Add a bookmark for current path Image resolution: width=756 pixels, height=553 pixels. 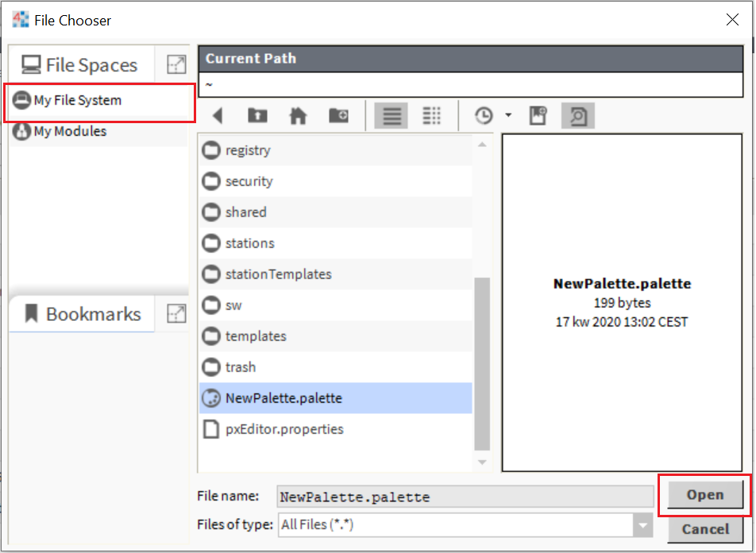[538, 116]
